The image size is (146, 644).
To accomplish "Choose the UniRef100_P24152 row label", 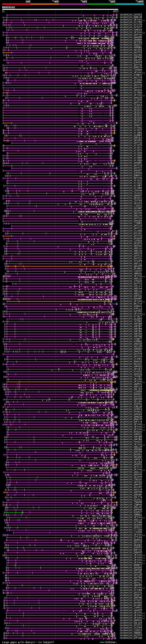I will click(131, 371).
